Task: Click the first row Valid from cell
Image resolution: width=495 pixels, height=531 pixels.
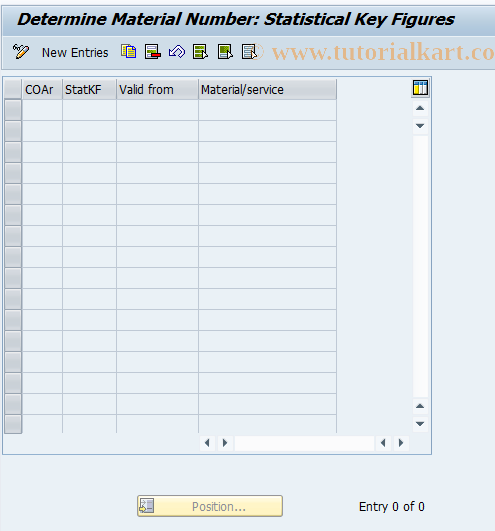Action: click(x=157, y=110)
